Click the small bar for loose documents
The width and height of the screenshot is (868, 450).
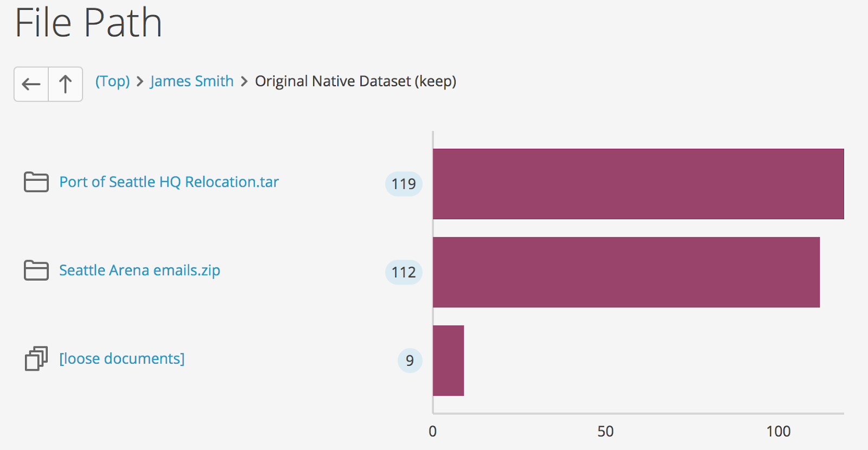coord(448,360)
